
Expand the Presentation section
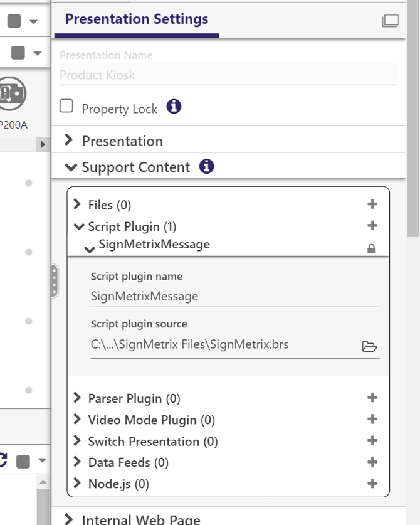coord(70,141)
